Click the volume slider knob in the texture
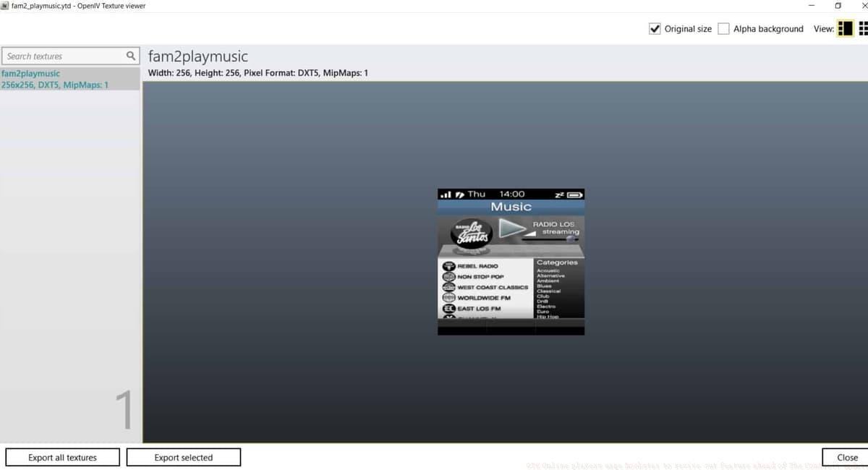Screen dimensions: 868x470 [570, 239]
